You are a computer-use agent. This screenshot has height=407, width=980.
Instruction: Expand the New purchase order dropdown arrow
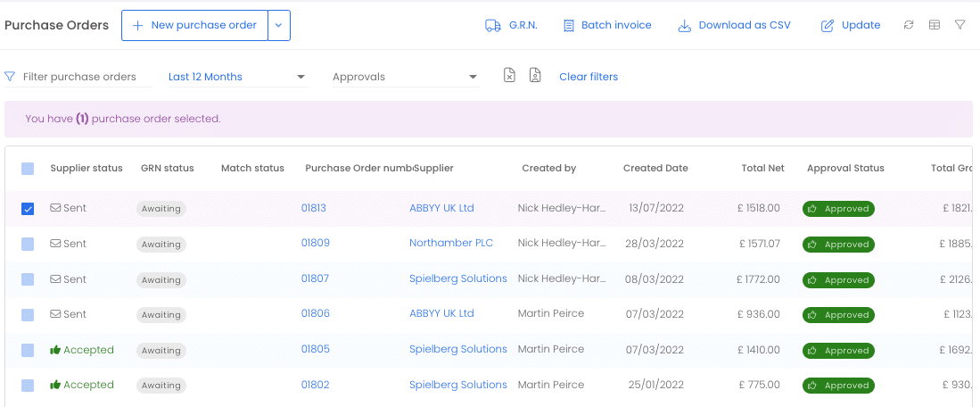tap(279, 26)
